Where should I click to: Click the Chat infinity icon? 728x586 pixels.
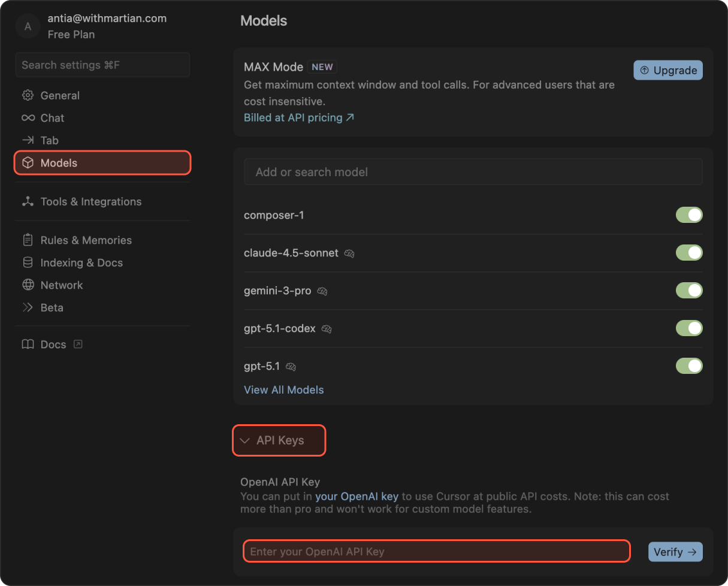[x=28, y=118]
